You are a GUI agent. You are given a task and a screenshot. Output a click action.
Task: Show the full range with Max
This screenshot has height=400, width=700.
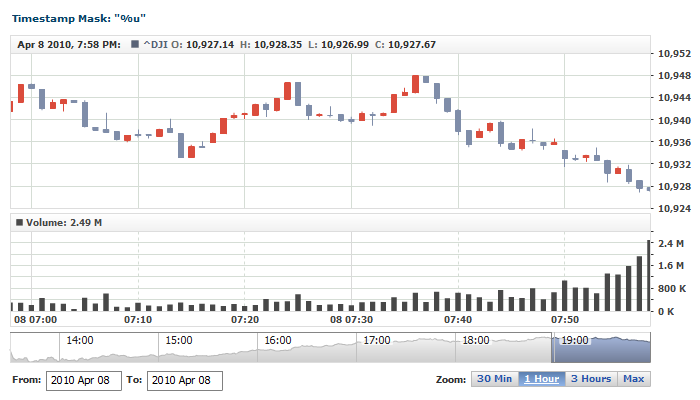(x=633, y=379)
